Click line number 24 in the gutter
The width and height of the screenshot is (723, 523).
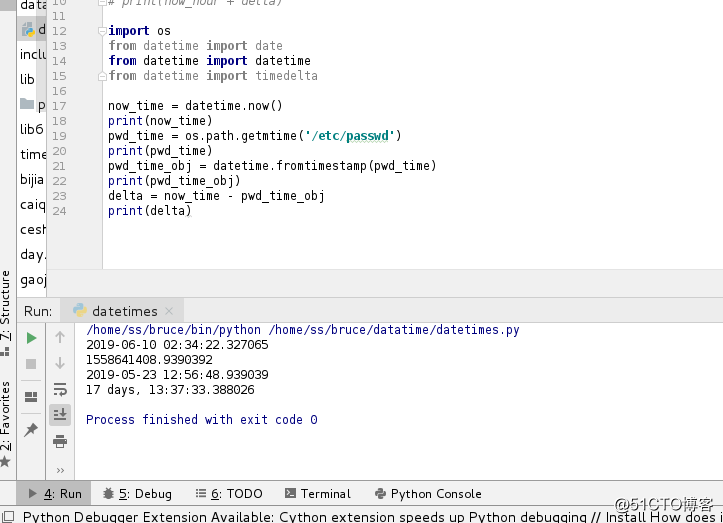point(59,211)
